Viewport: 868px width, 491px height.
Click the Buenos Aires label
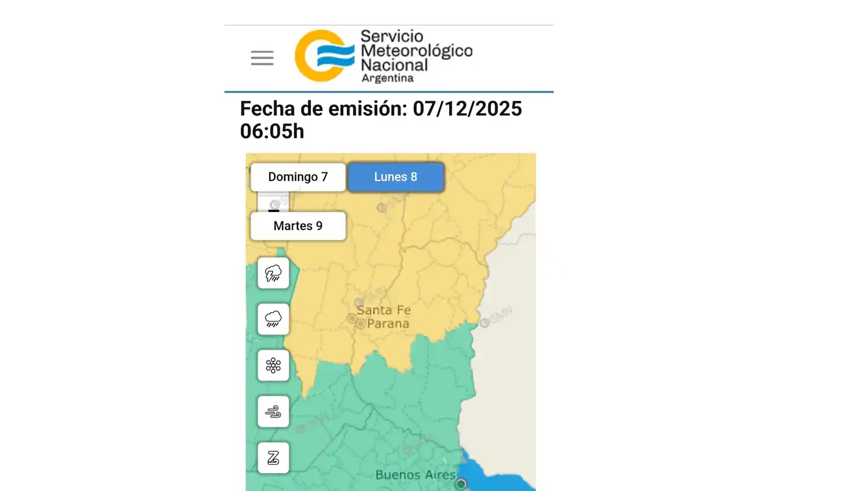coord(415,475)
